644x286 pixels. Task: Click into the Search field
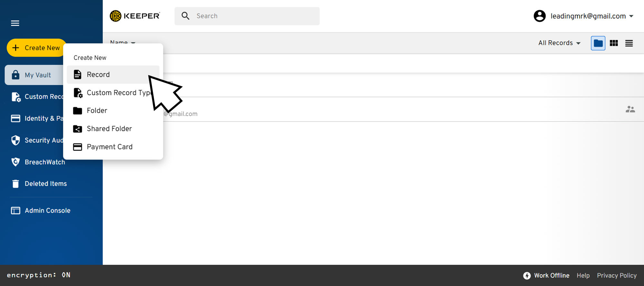[x=247, y=16]
